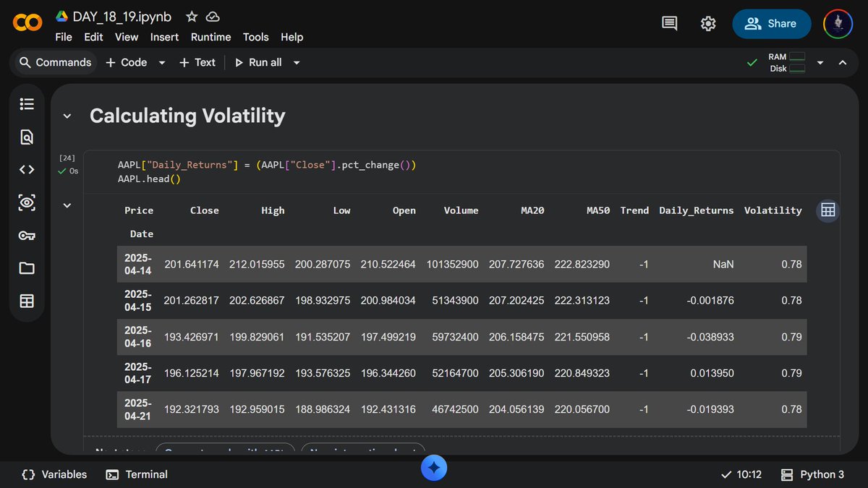Open the Tools menu

pyautogui.click(x=255, y=37)
